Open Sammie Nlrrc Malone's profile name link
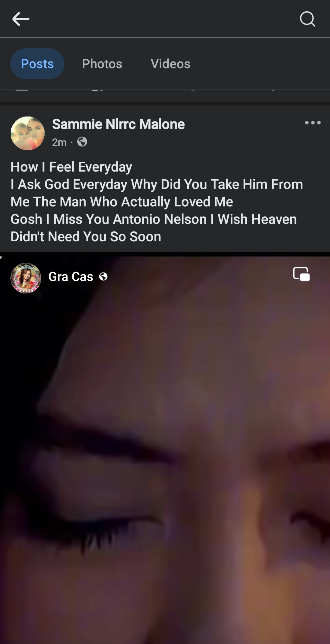 point(118,124)
